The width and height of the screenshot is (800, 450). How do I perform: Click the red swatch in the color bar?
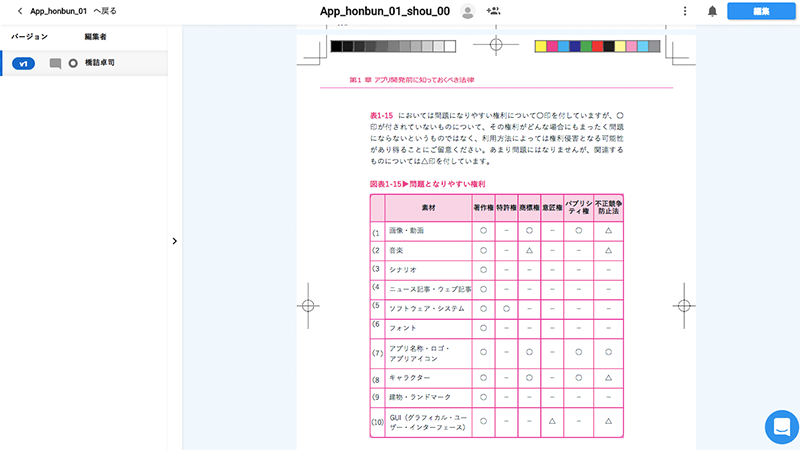pyautogui.click(x=597, y=46)
